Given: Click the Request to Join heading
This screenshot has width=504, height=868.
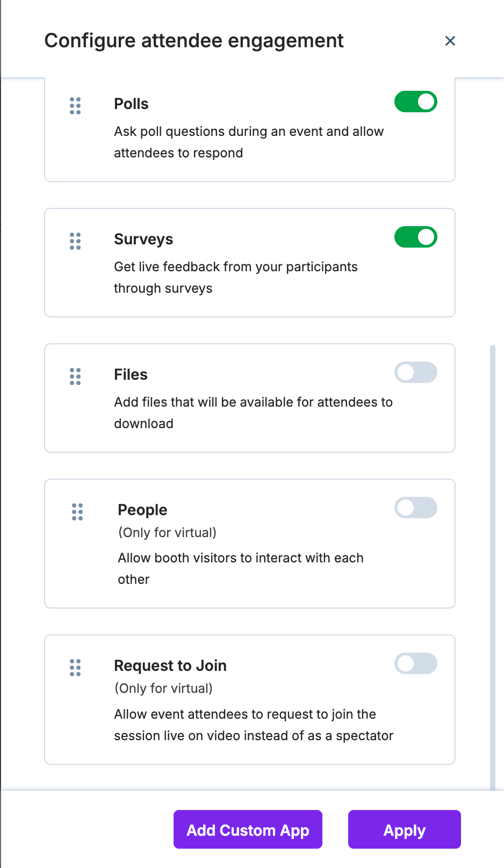Looking at the screenshot, I should (x=170, y=666).
